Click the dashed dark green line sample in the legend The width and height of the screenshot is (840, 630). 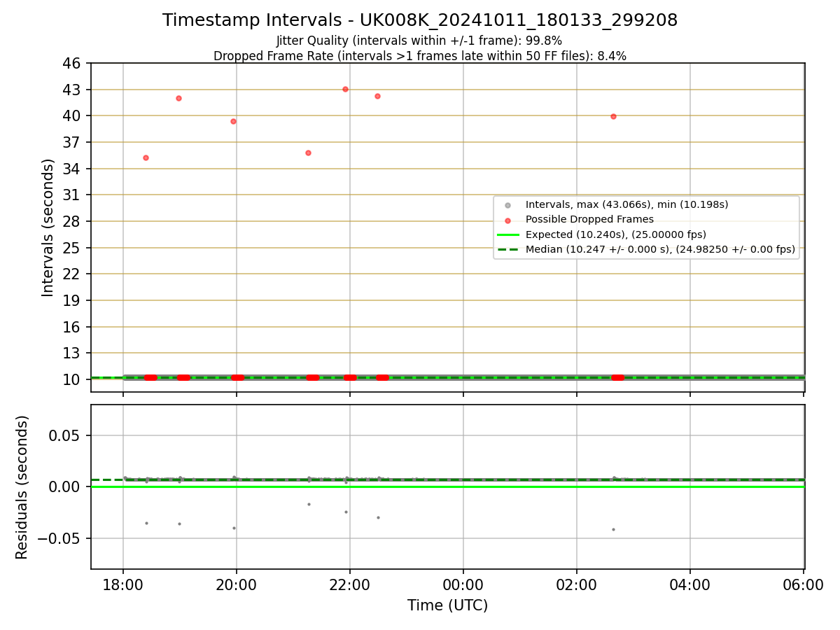(507, 249)
